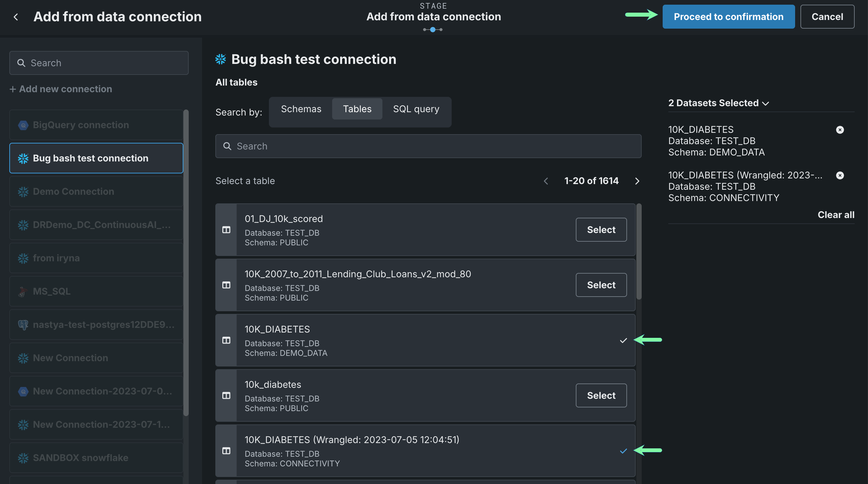868x484 pixels.
Task: Click Clear all selected datasets
Action: (835, 215)
